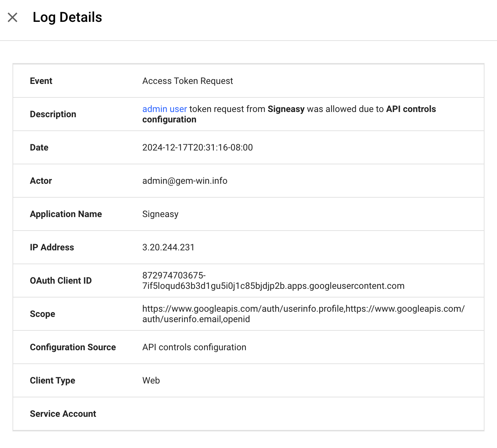Select the Access Token Request event value
The height and width of the screenshot is (448, 497).
click(187, 81)
